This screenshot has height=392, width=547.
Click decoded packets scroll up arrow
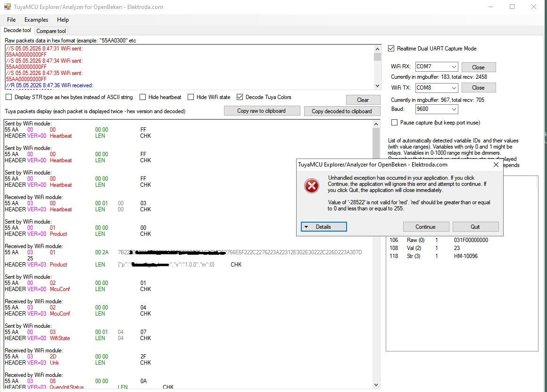(x=376, y=124)
